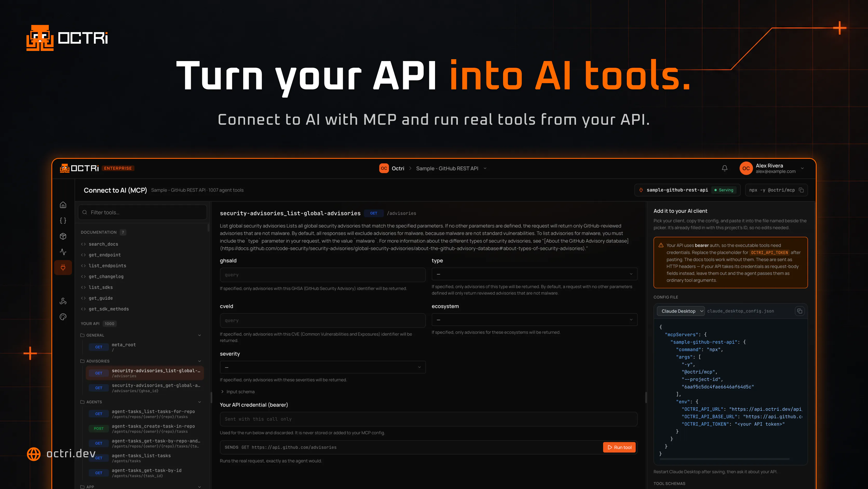Open the Home icon in the sidebar
The width and height of the screenshot is (868, 489).
[63, 205]
